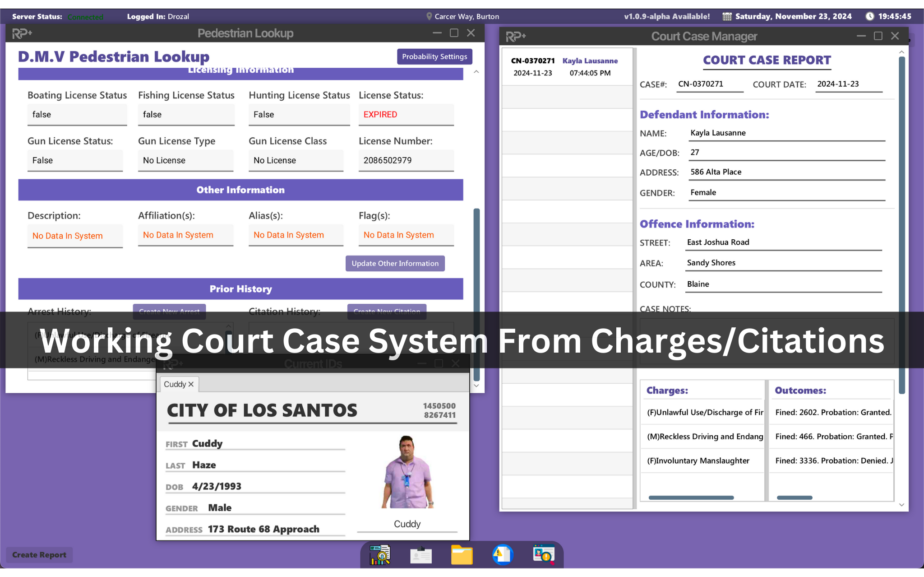Click the calendar icon in top bar
Image resolution: width=924 pixels, height=577 pixels.
coord(727,16)
